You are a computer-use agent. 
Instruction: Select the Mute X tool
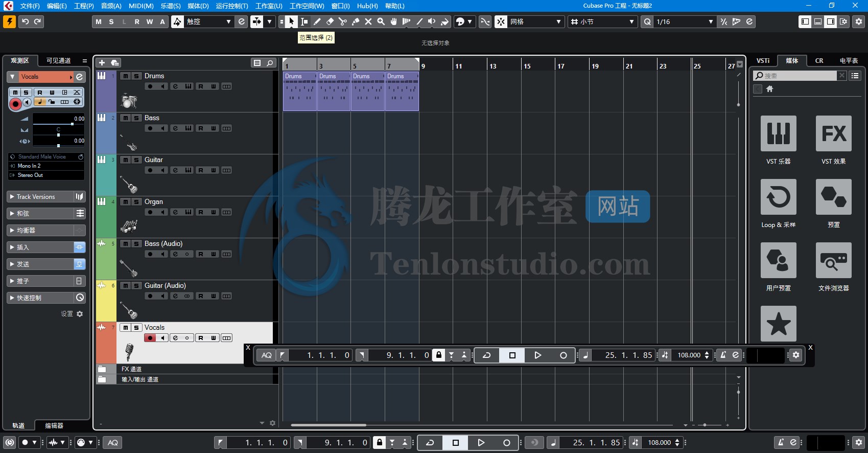pos(368,21)
